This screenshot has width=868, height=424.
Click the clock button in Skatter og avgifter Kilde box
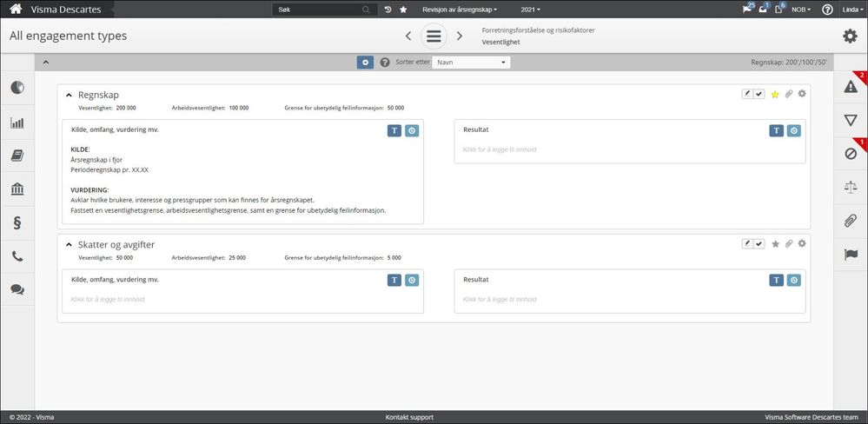tap(412, 280)
